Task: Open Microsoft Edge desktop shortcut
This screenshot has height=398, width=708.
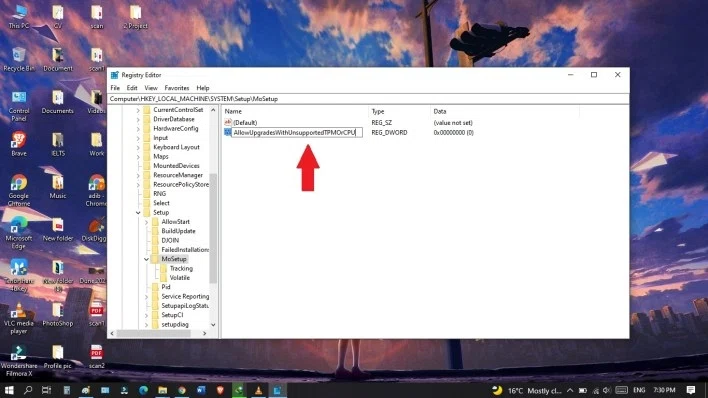Action: [19, 233]
